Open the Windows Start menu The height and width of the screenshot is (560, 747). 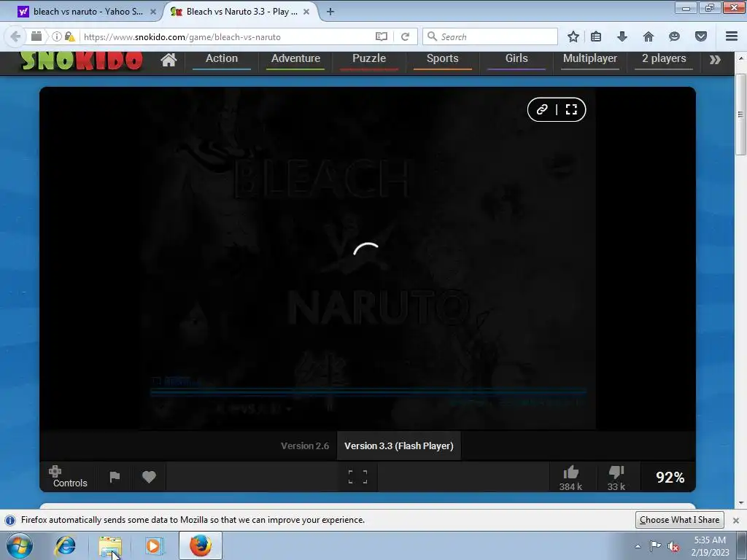[19, 545]
